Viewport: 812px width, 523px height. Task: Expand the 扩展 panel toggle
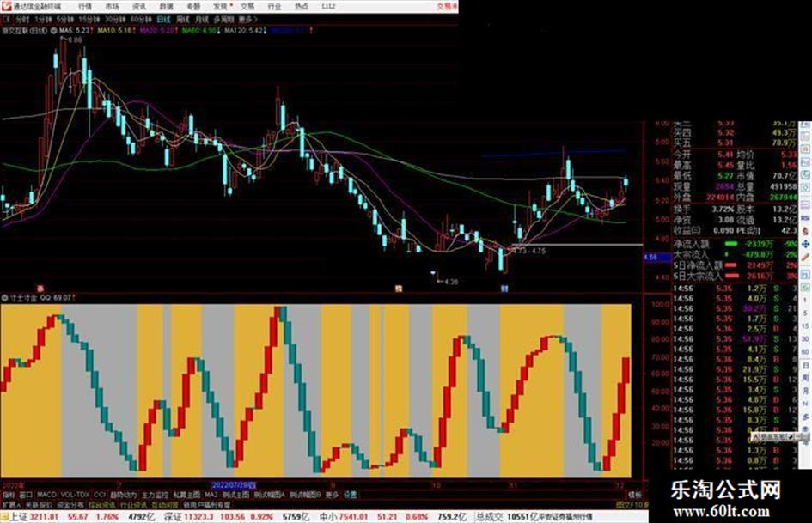pos(11,504)
